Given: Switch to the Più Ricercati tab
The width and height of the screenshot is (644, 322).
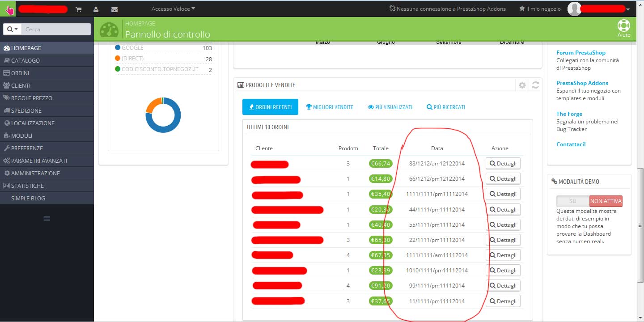Looking at the screenshot, I should 446,107.
